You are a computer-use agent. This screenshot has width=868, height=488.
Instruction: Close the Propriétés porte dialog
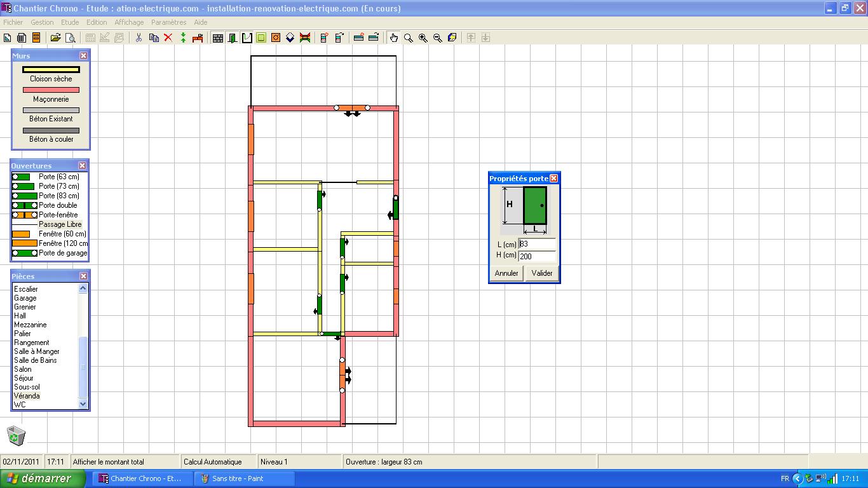click(x=553, y=179)
